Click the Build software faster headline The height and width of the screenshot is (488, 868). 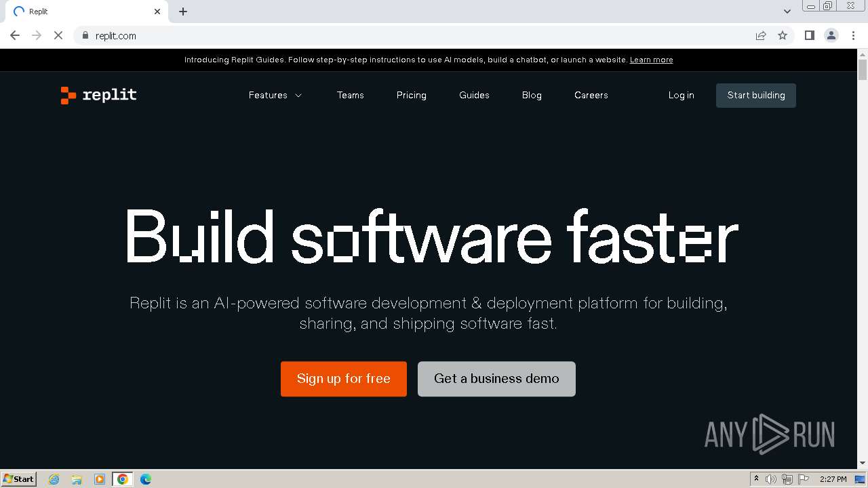[432, 236]
